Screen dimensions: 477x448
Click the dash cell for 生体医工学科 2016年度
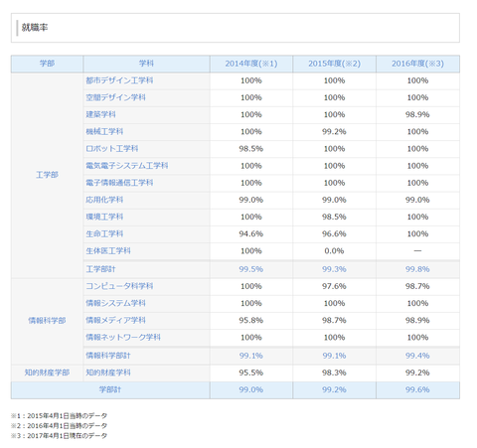[417, 251]
